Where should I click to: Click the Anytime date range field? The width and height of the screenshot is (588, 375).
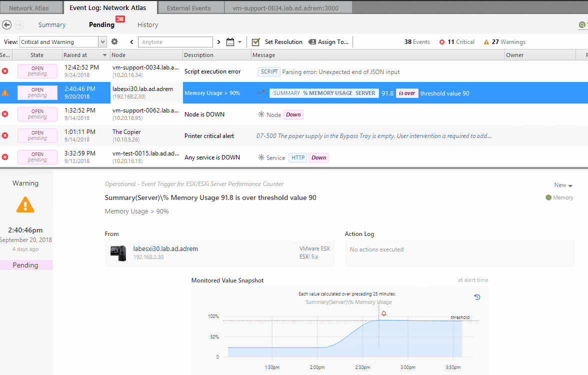pyautogui.click(x=175, y=42)
